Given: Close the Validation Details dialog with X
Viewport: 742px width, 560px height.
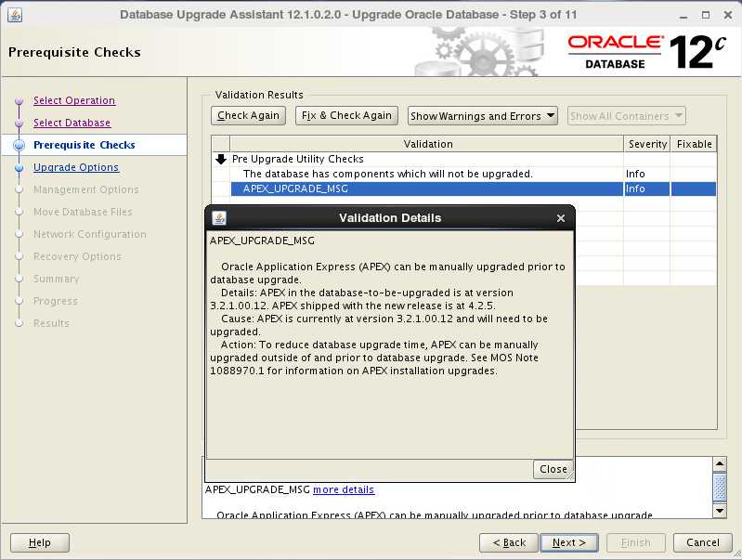Looking at the screenshot, I should pyautogui.click(x=561, y=218).
